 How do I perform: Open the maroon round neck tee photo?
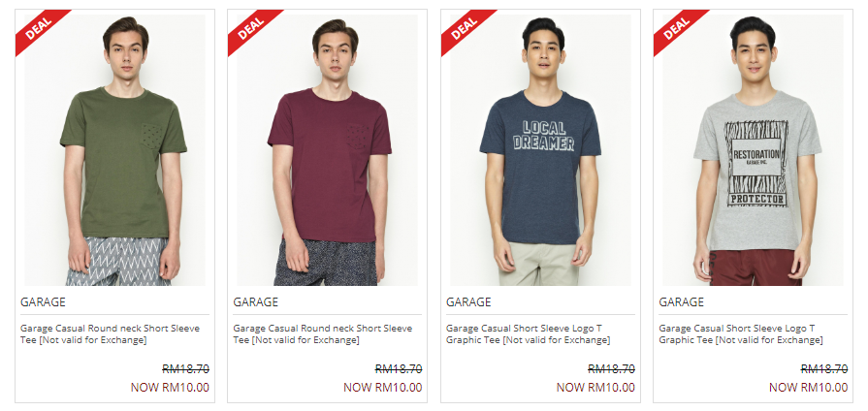click(x=328, y=150)
